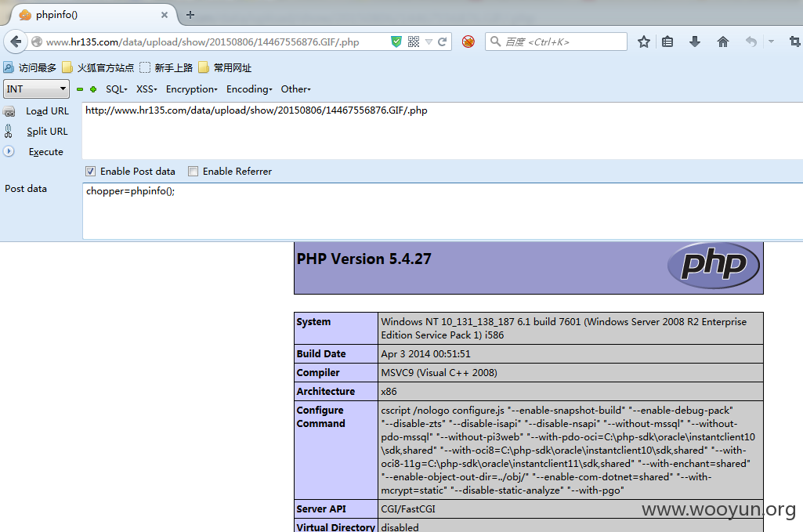Click 'Compiler' row label
803x532 pixels.
pos(318,373)
